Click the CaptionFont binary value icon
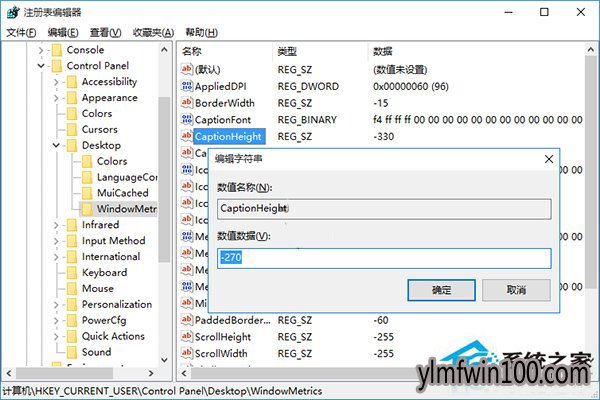Viewport: 600px width, 400px height. pyautogui.click(x=187, y=119)
